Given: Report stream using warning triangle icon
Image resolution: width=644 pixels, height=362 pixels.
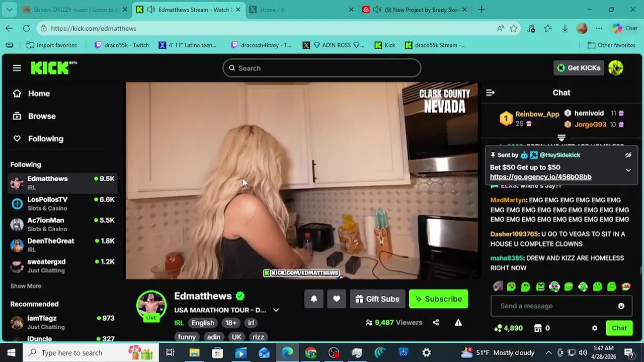Looking at the screenshot, I should (458, 323).
